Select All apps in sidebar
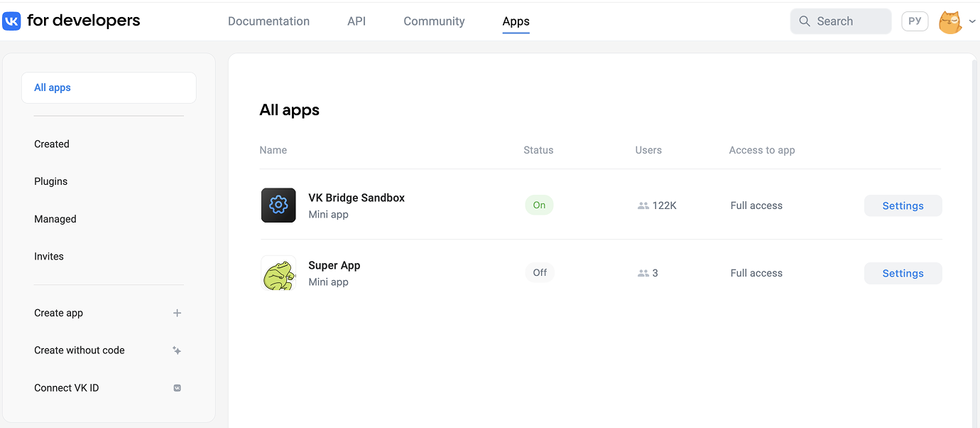980x428 pixels. pyautogui.click(x=109, y=87)
